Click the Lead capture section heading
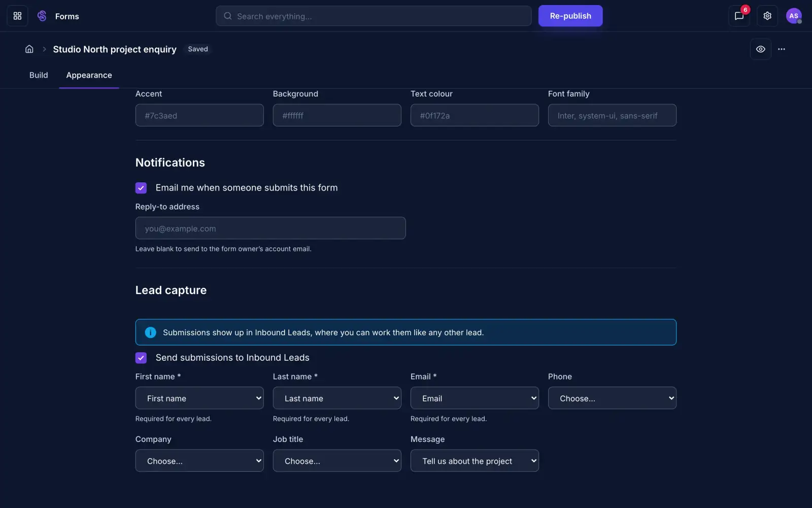The image size is (812, 508). (x=171, y=290)
